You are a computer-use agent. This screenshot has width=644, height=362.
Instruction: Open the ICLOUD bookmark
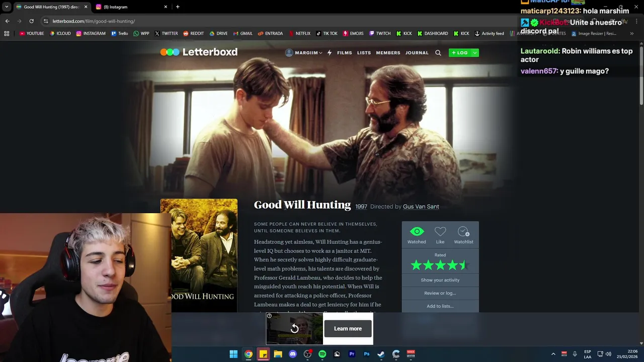[x=60, y=34]
